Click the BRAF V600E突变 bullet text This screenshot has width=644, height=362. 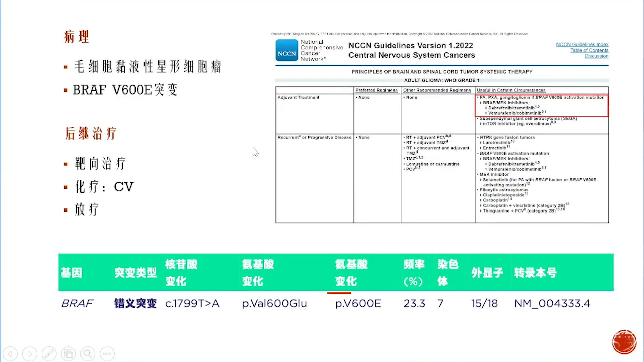coord(125,90)
